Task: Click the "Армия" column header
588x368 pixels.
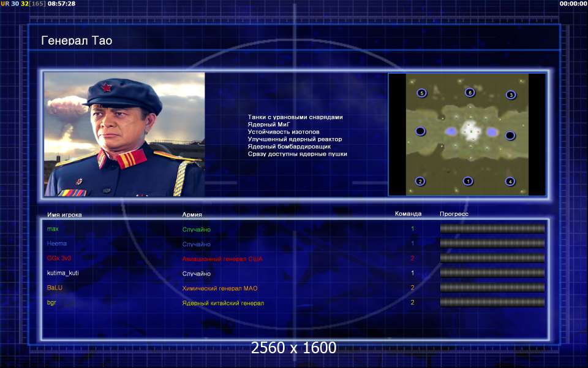Action: tap(192, 215)
